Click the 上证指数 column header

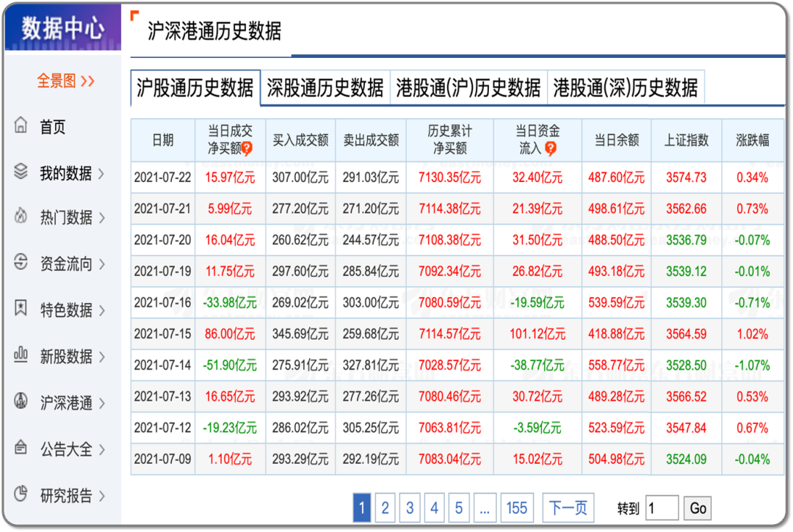(x=687, y=140)
